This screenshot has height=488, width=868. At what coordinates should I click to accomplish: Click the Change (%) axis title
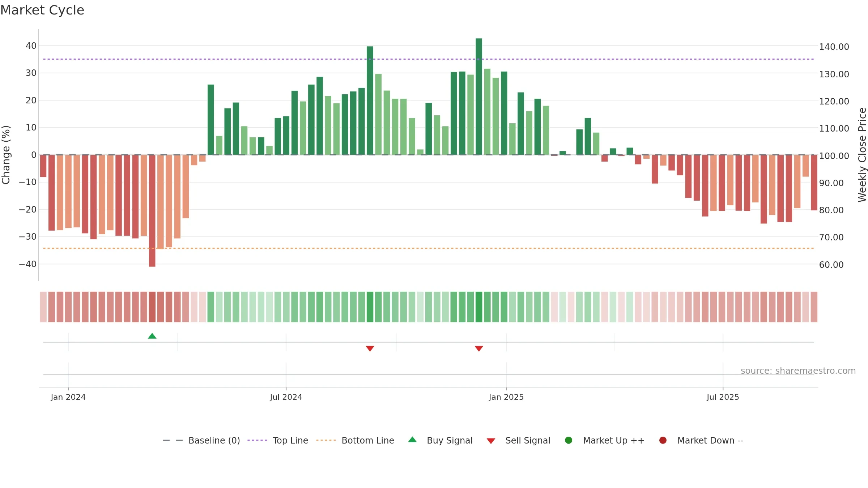(6, 155)
